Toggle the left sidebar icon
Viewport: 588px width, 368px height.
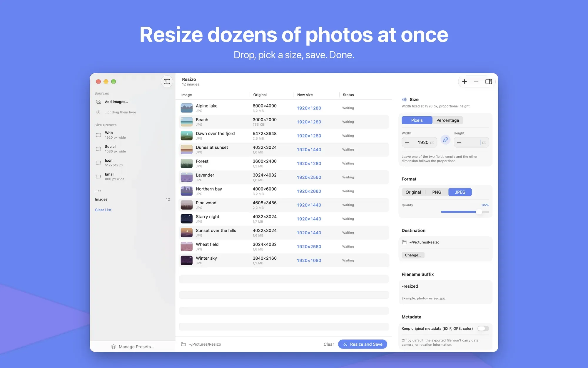(x=167, y=82)
